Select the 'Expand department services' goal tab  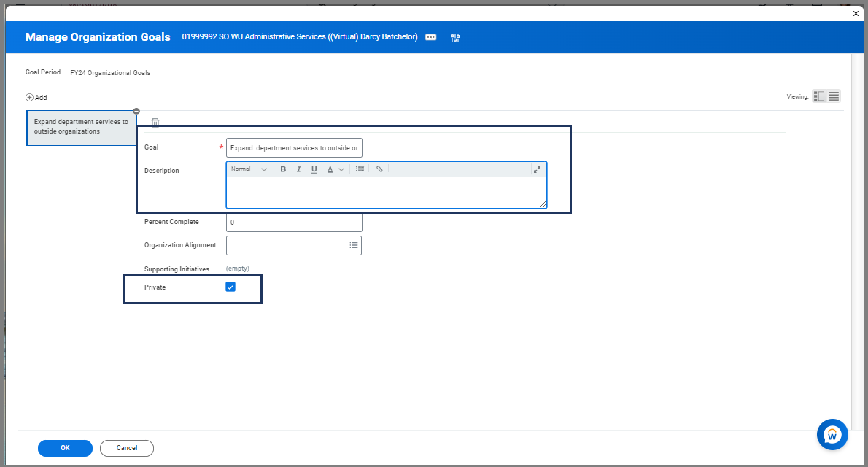[81, 127]
